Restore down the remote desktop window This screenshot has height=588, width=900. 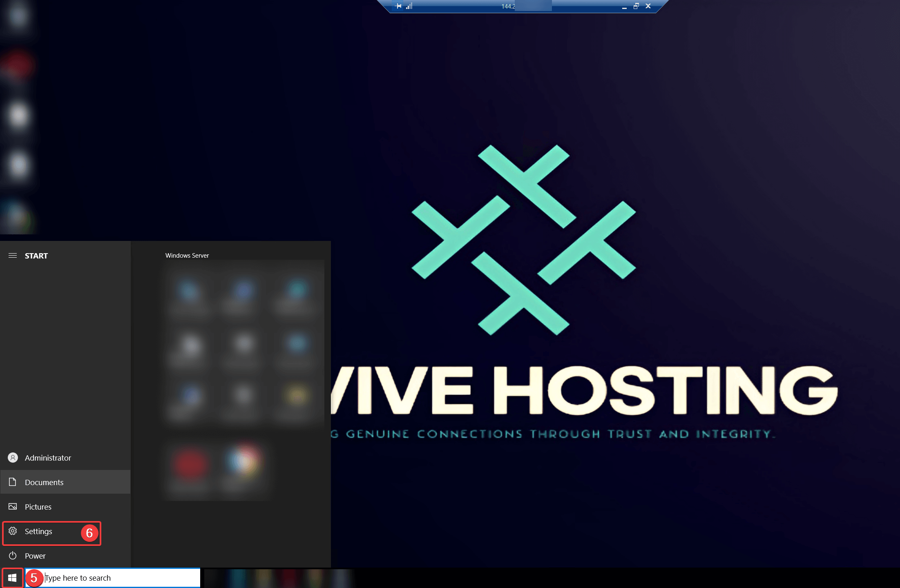636,6
